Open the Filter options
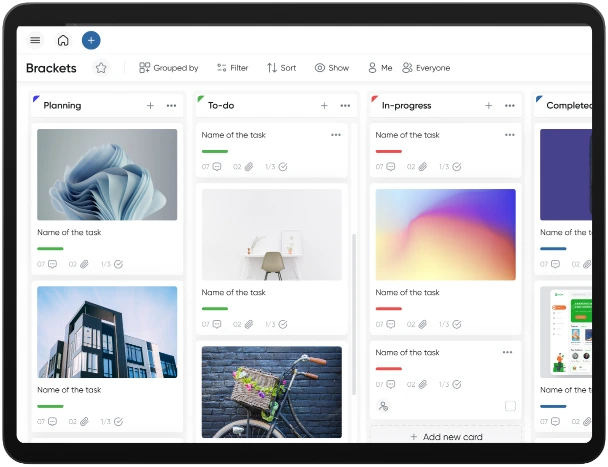The height and width of the screenshot is (467, 608). pyautogui.click(x=231, y=68)
